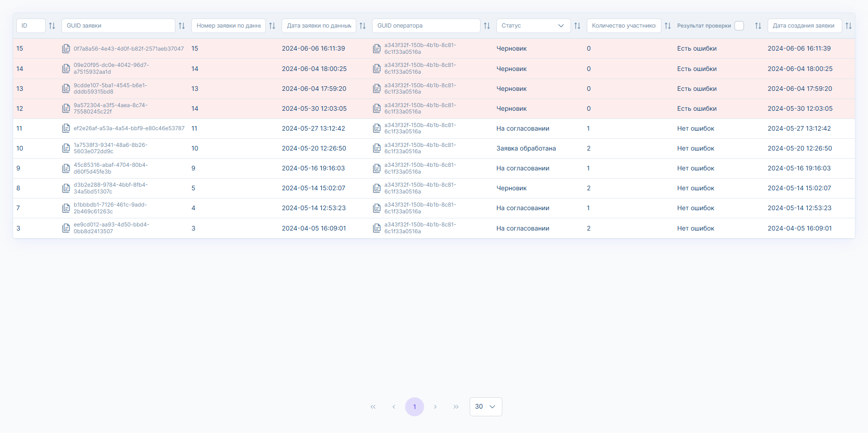Sort by Статус column
The height and width of the screenshot is (433, 868).
point(577,26)
